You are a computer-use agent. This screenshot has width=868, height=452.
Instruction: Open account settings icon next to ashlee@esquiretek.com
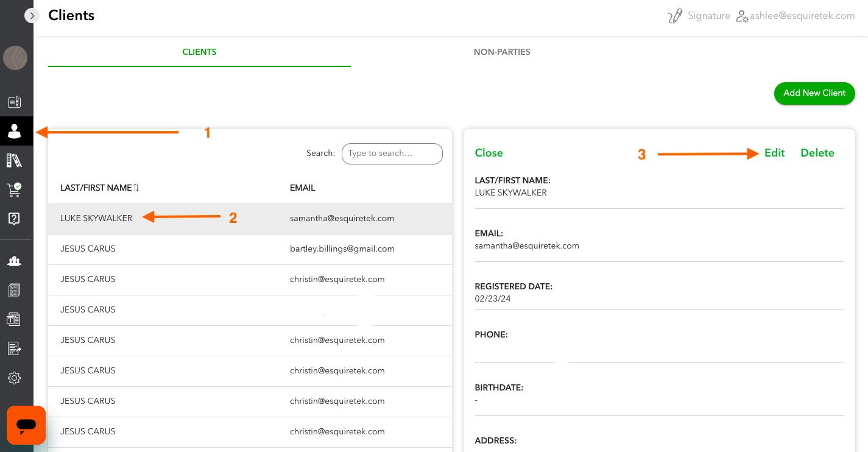pyautogui.click(x=742, y=16)
